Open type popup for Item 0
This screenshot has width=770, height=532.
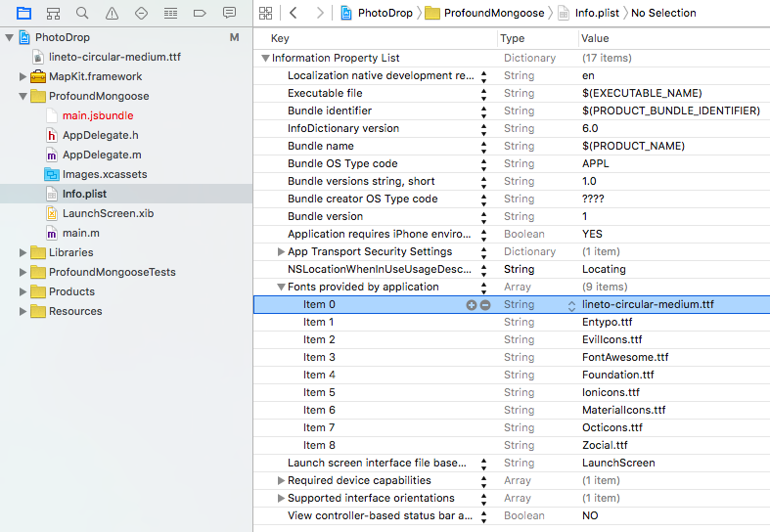[571, 305]
